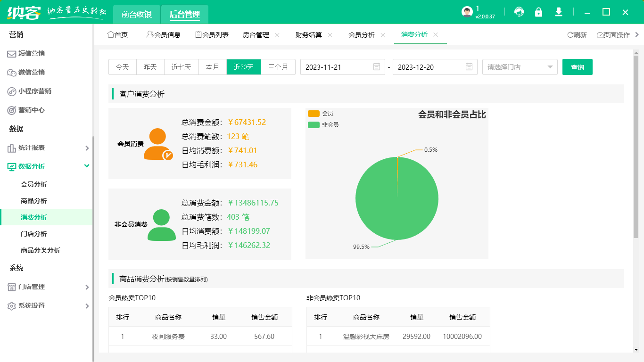644x362 pixels.
Task: Click the start date field 2023-11-21
Action: [343, 67]
